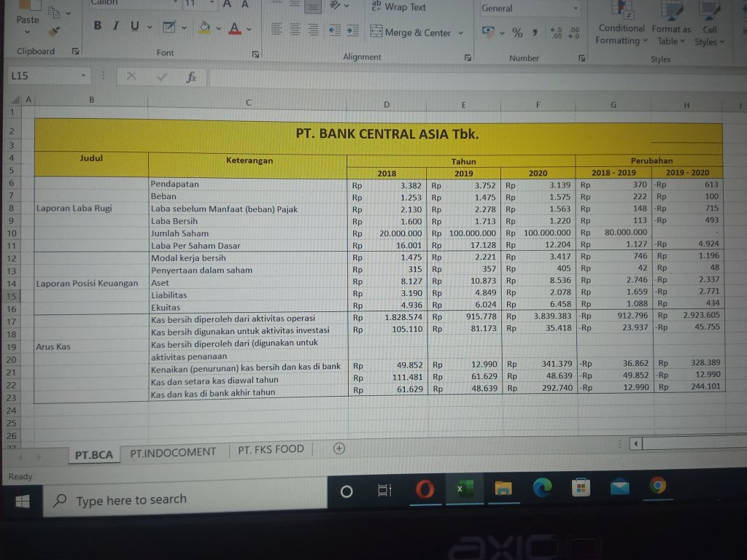Click the Center align icon

[x=295, y=29]
